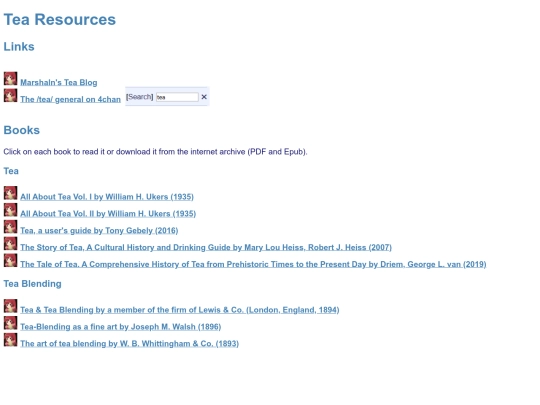Click icon beside The /tea/ general on 4chan
This screenshot has height=405, width=540.
pos(10,95)
